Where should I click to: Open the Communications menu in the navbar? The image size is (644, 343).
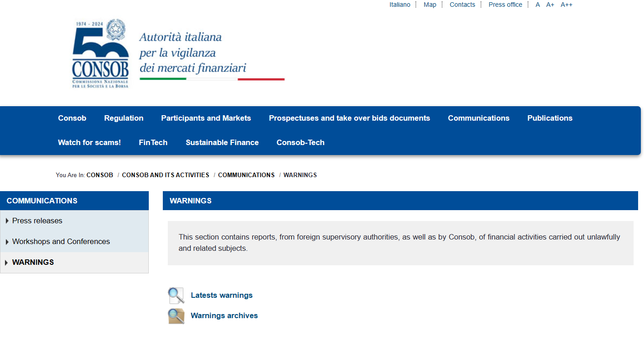click(478, 118)
